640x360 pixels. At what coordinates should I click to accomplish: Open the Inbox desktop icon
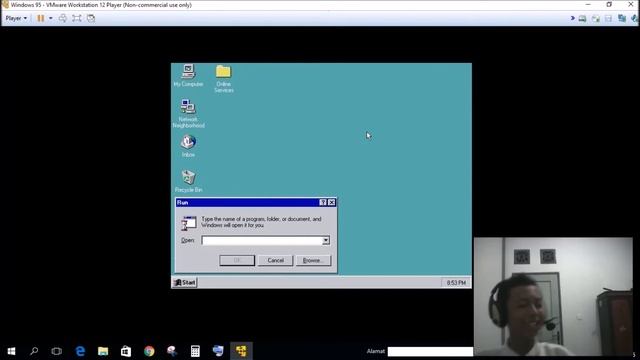click(188, 146)
